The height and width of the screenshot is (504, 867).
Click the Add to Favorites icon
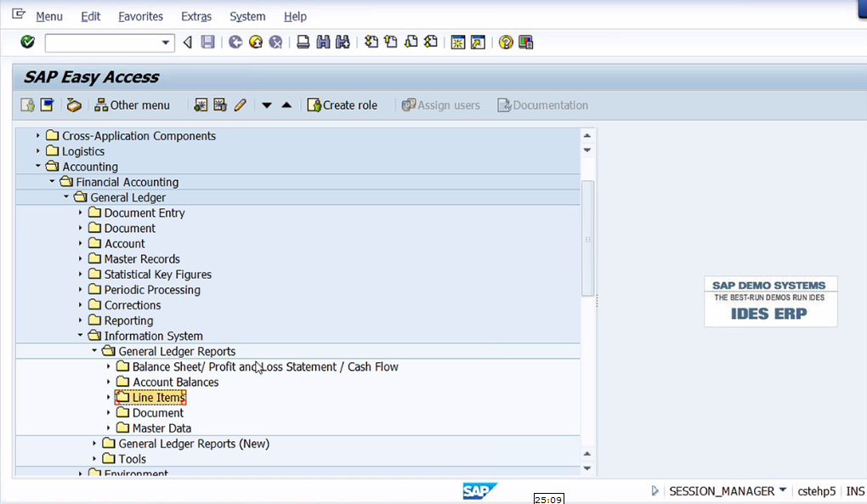point(200,105)
